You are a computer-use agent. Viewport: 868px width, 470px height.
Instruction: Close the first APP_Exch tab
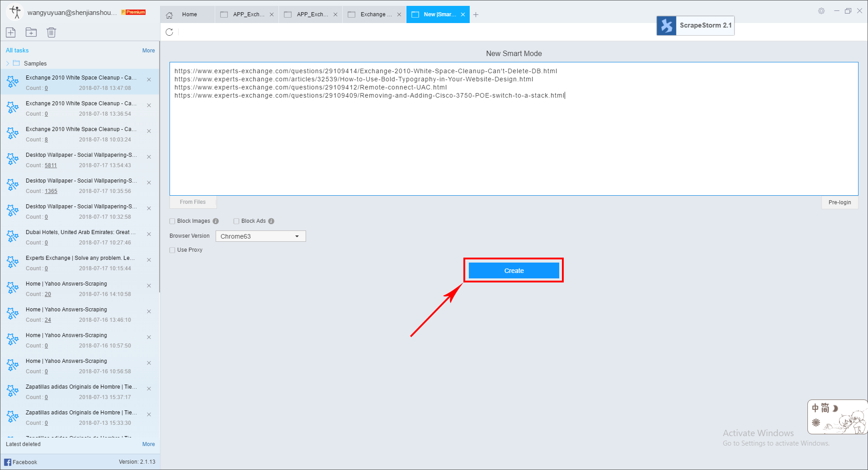[x=272, y=14]
